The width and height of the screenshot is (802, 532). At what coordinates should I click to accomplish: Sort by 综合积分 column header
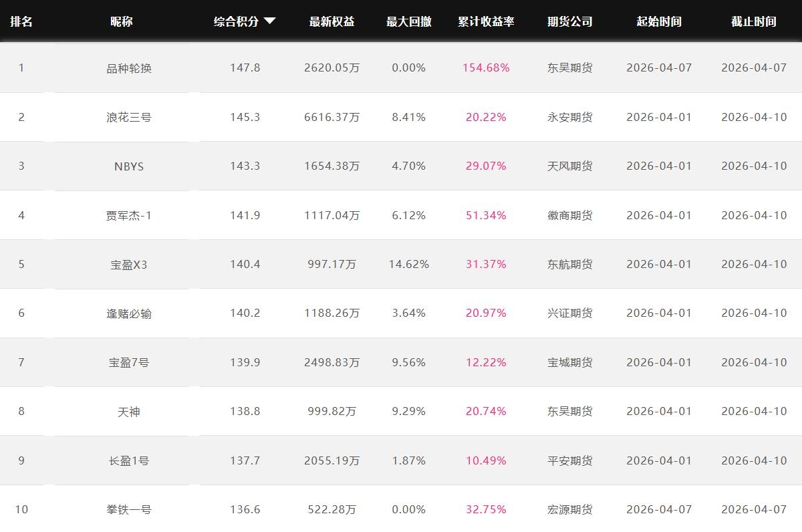tap(236, 21)
